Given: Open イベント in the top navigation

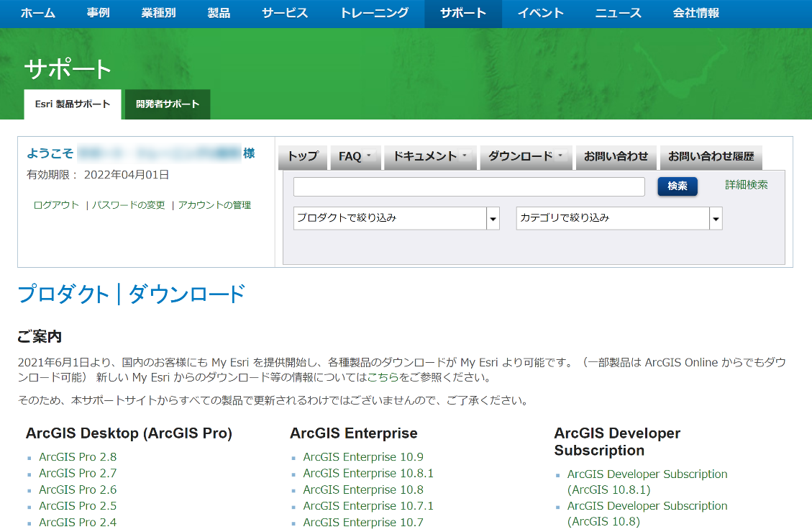Looking at the screenshot, I should click(x=541, y=13).
